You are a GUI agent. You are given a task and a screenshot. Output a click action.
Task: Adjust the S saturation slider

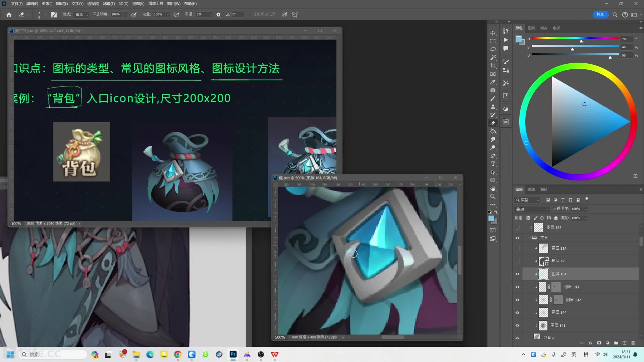point(576,47)
